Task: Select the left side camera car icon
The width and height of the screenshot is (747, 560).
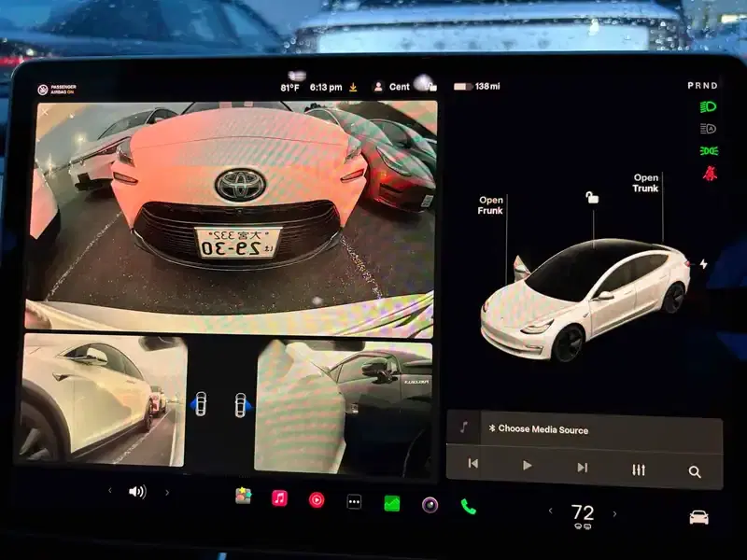Action: tap(200, 404)
